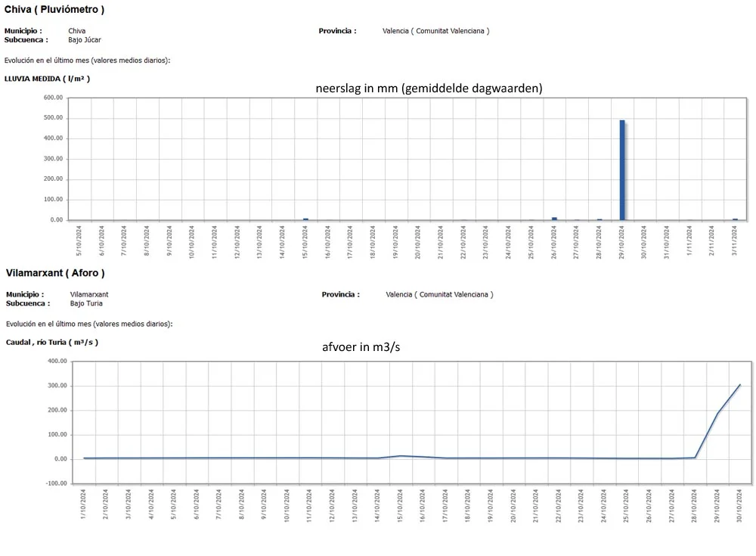Click the 'Bajo Júcar' subcuenca value

click(x=85, y=39)
